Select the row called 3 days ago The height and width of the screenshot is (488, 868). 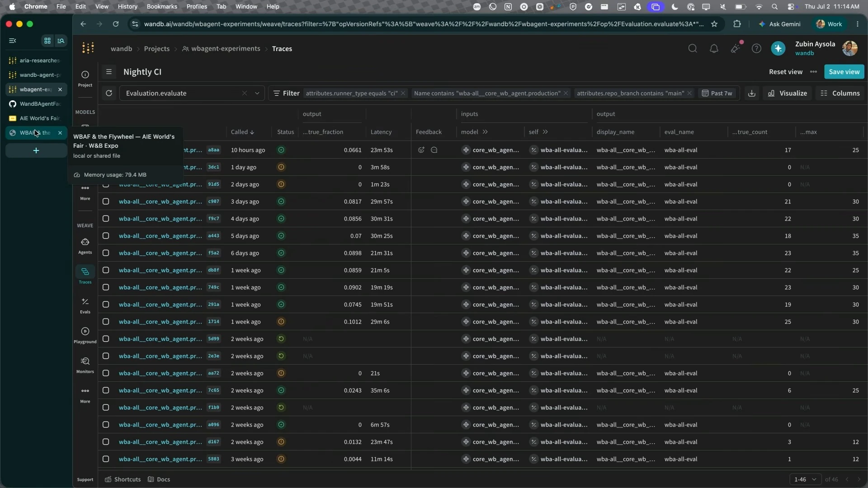click(x=106, y=202)
